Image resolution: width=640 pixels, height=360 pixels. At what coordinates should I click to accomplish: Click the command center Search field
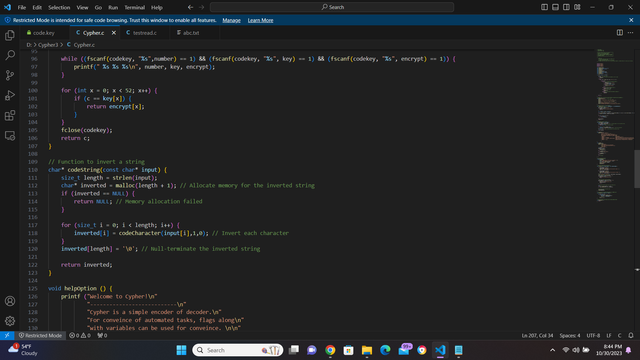click(x=332, y=7)
